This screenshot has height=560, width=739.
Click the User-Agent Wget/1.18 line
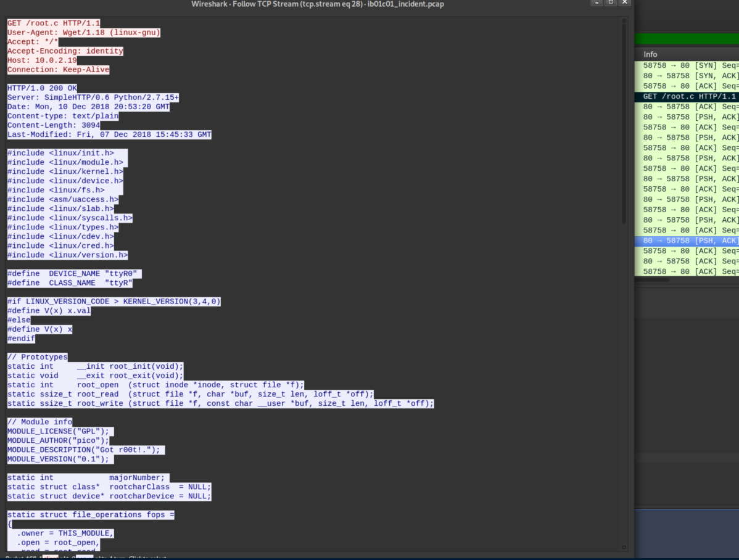click(x=84, y=33)
